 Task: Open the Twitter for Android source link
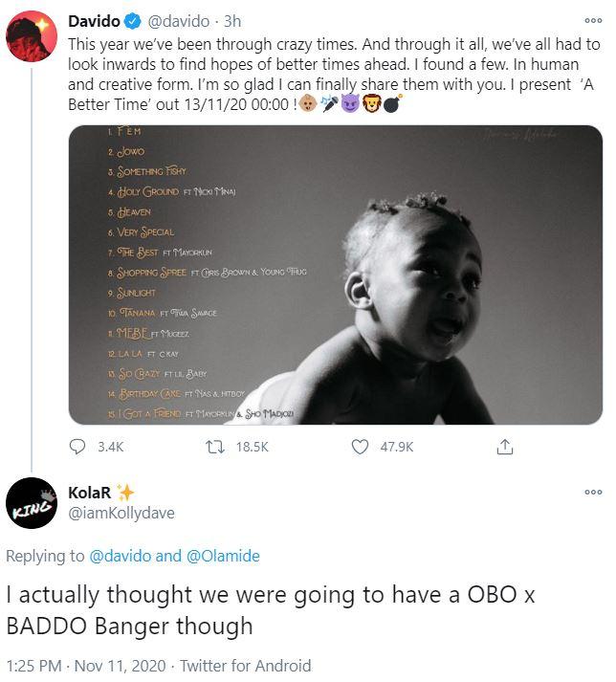coord(245,665)
